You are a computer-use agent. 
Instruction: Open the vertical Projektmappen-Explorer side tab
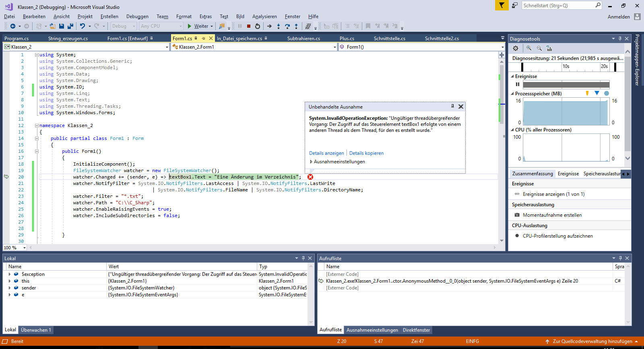(x=637, y=60)
